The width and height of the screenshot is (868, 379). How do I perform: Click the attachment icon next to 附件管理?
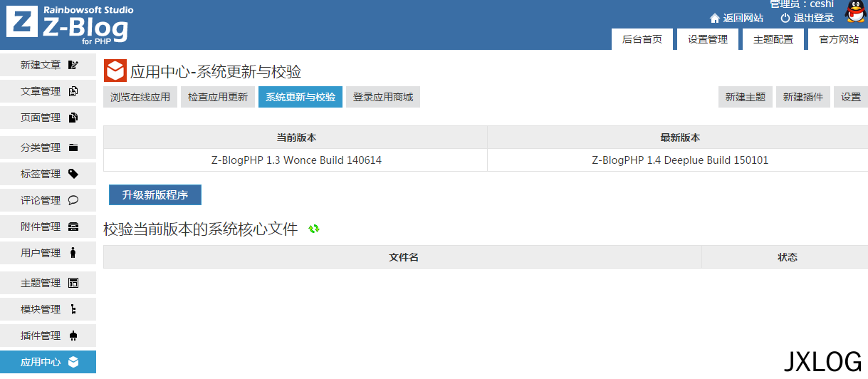[73, 227]
